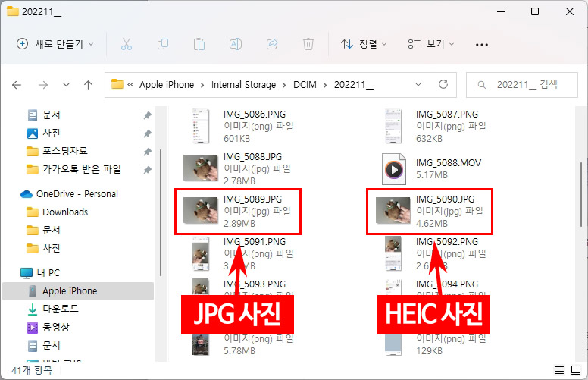The height and width of the screenshot is (380, 588).
Task: Select OneDrive - Personal in the sidebar
Action: 77,193
